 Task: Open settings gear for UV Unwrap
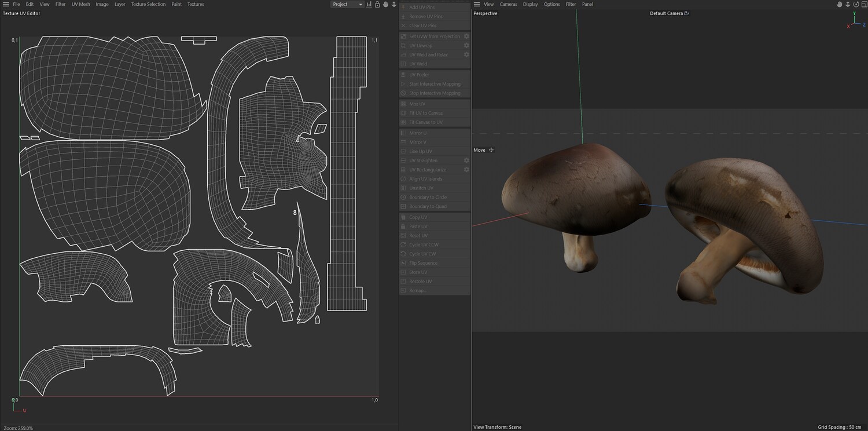click(x=466, y=45)
